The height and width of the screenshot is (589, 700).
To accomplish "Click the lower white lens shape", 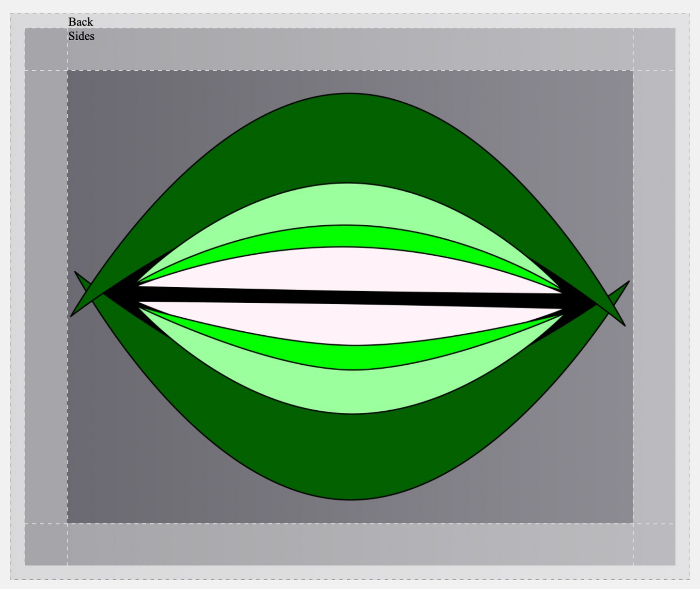I will coord(354,325).
